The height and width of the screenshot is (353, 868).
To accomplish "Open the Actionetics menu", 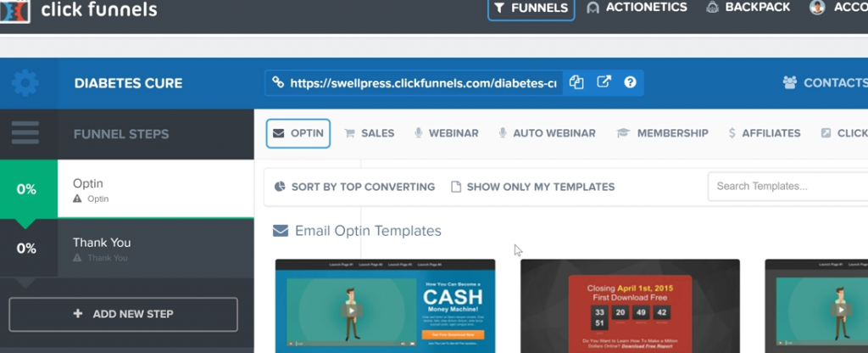I will [637, 8].
